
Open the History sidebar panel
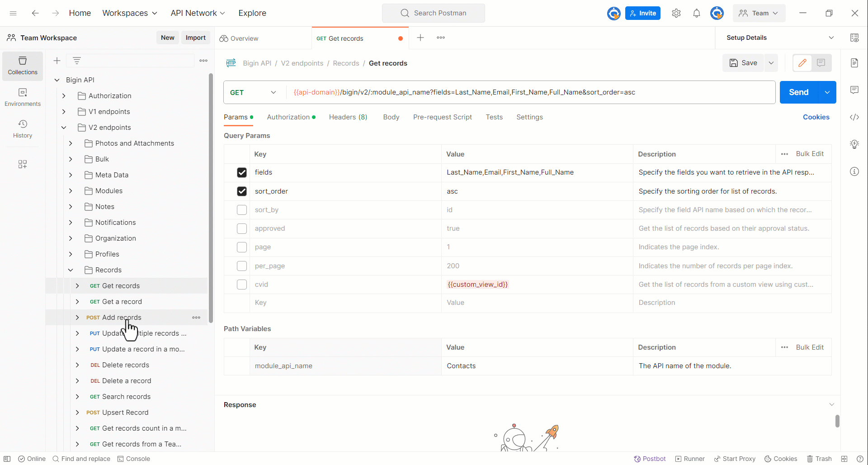point(23,129)
